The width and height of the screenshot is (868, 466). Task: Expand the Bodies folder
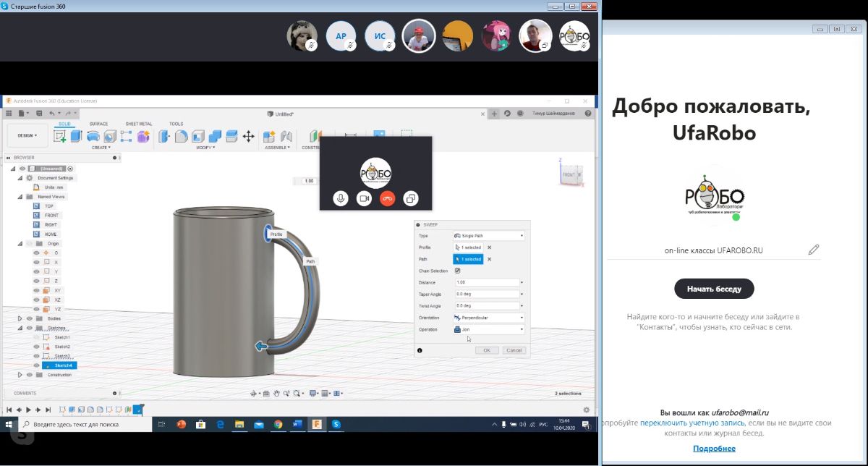click(x=20, y=318)
